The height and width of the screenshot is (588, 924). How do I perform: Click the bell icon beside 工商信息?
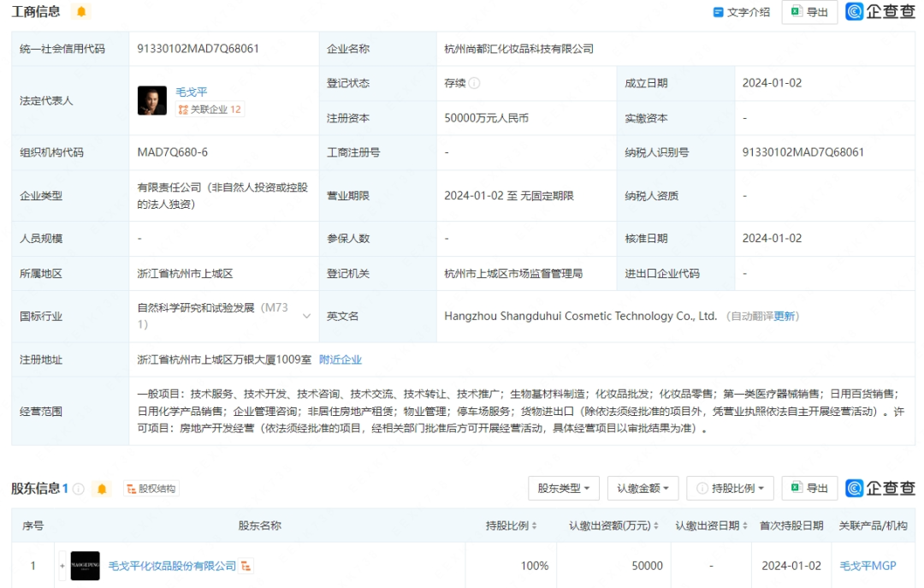(81, 12)
